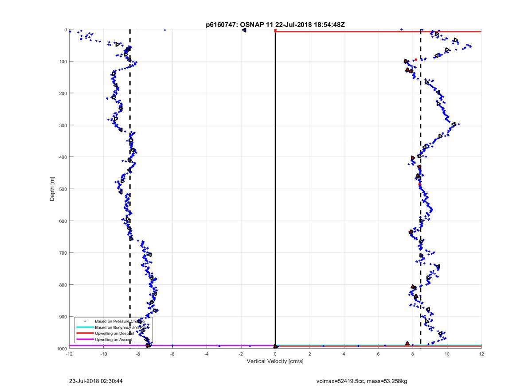Screen dimensions: 532x392
Task: Select the 'Vertical Velocity [cm/s]' x-axis label
Action: click(275, 361)
